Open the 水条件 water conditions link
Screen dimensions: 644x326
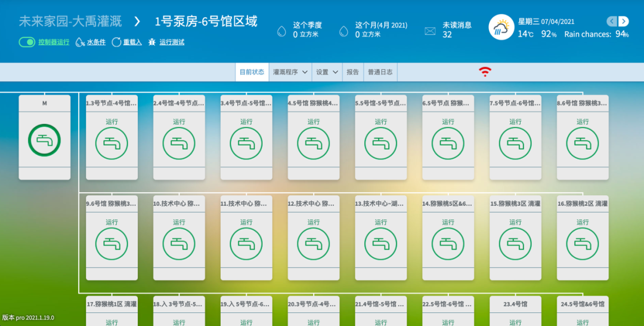pyautogui.click(x=96, y=42)
